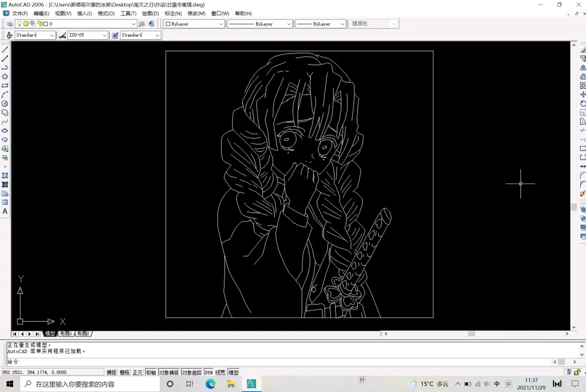Select the Arc tool
586x392 pixels.
pos(5,94)
